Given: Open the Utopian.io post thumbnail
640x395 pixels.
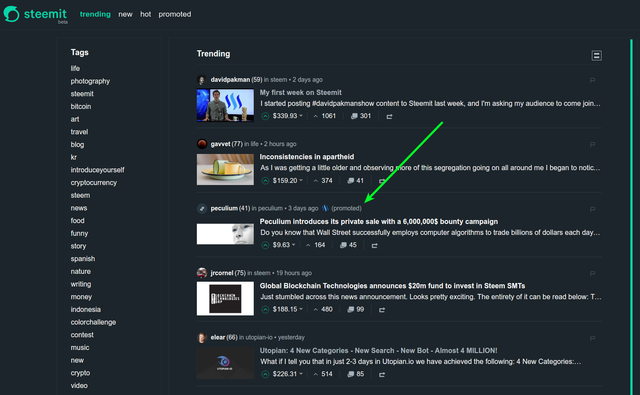Looking at the screenshot, I should pyautogui.click(x=225, y=363).
